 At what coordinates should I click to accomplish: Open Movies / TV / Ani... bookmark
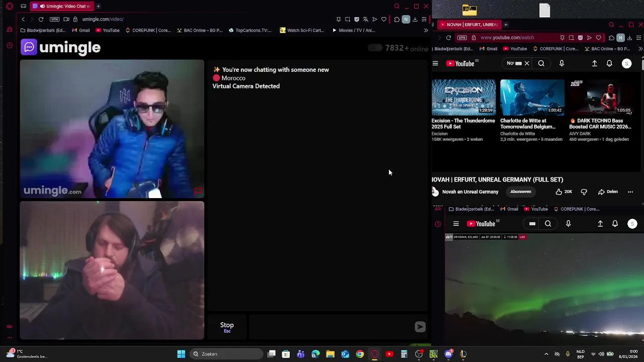(354, 30)
